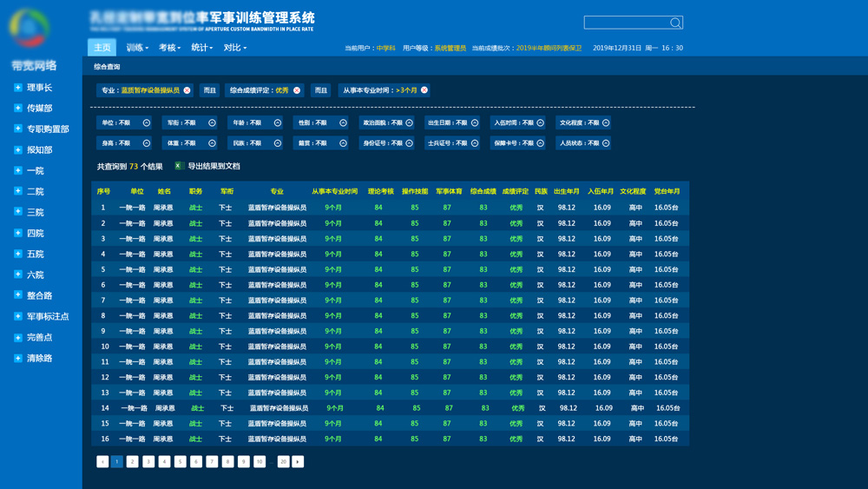Screen dimensions: 868x489
Task: Open the 训练 menu
Action: coord(137,48)
